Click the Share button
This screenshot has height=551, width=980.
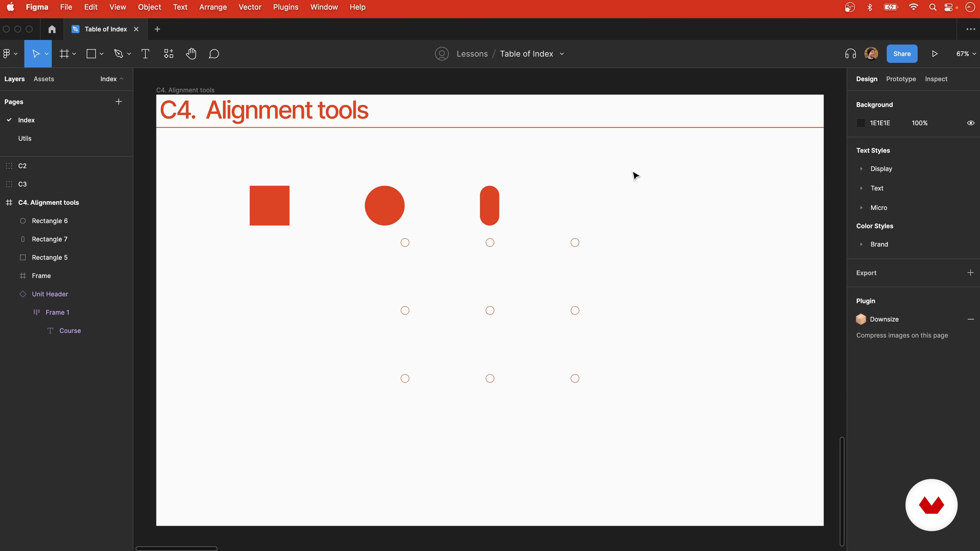[902, 54]
